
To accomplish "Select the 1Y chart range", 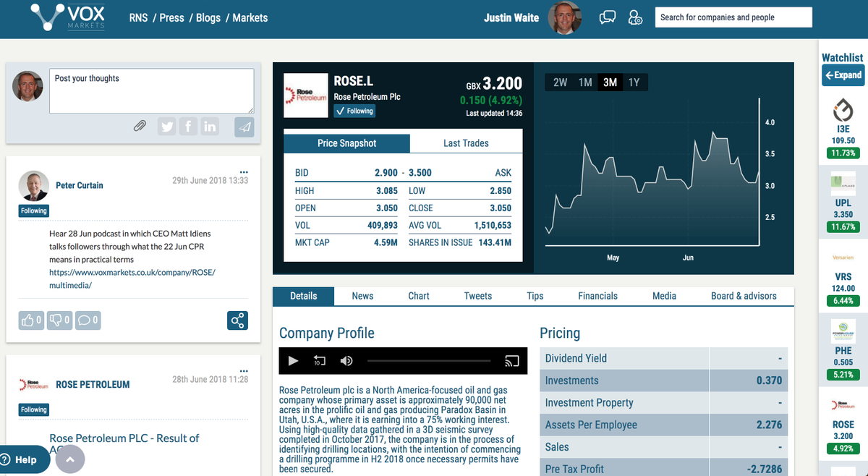I will tap(634, 82).
